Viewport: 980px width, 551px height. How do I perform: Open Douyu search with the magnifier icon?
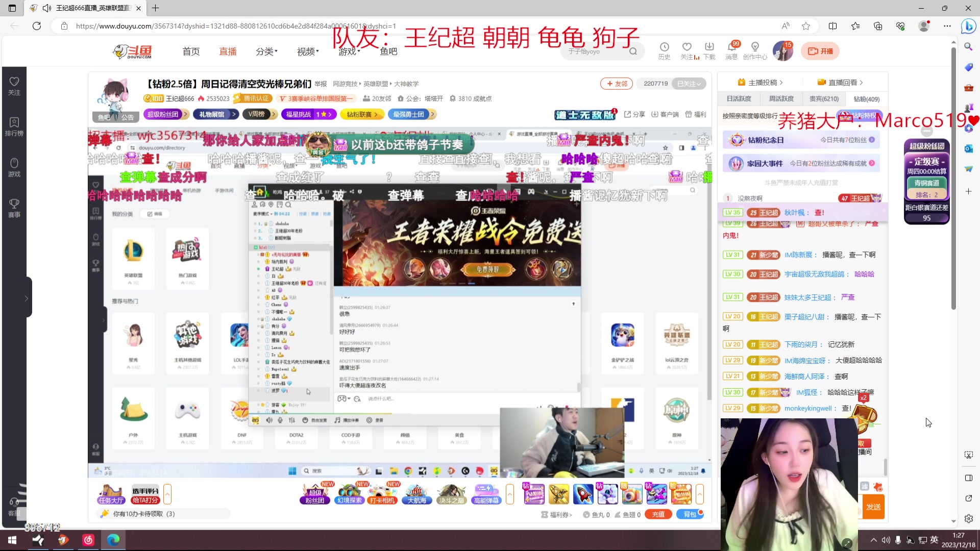click(633, 51)
